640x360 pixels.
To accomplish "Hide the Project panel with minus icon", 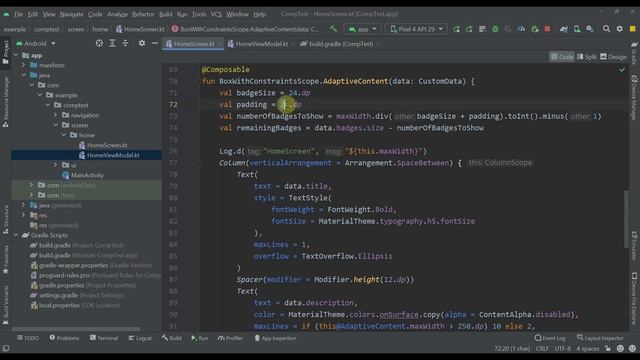I will (155, 43).
